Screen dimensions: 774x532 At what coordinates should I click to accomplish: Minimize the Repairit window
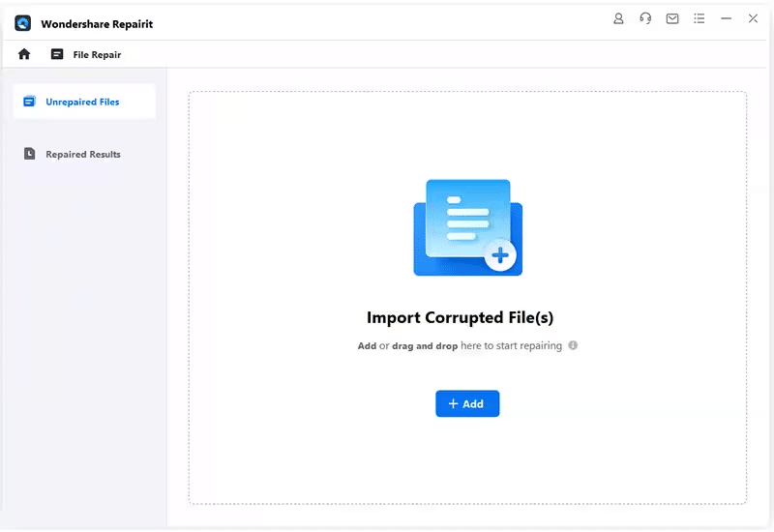(726, 18)
